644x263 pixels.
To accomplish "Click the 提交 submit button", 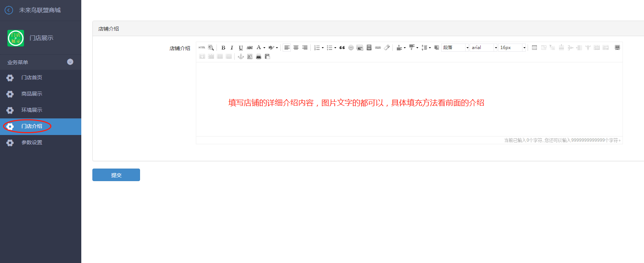I will coord(116,175).
